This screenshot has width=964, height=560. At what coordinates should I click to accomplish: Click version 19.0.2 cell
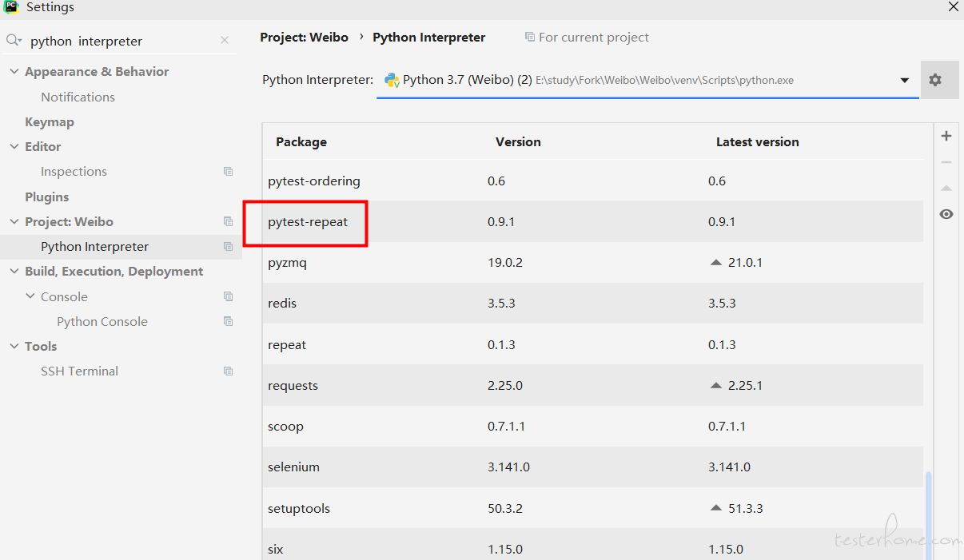(505, 263)
